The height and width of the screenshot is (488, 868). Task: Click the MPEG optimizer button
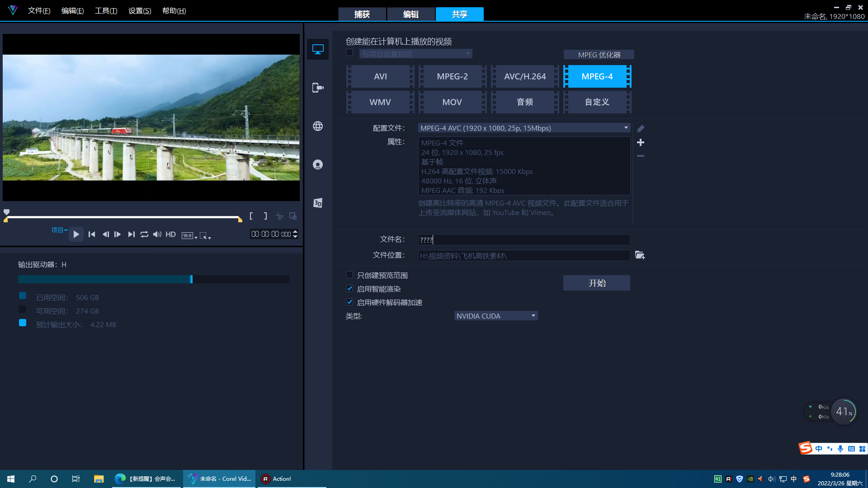(598, 55)
